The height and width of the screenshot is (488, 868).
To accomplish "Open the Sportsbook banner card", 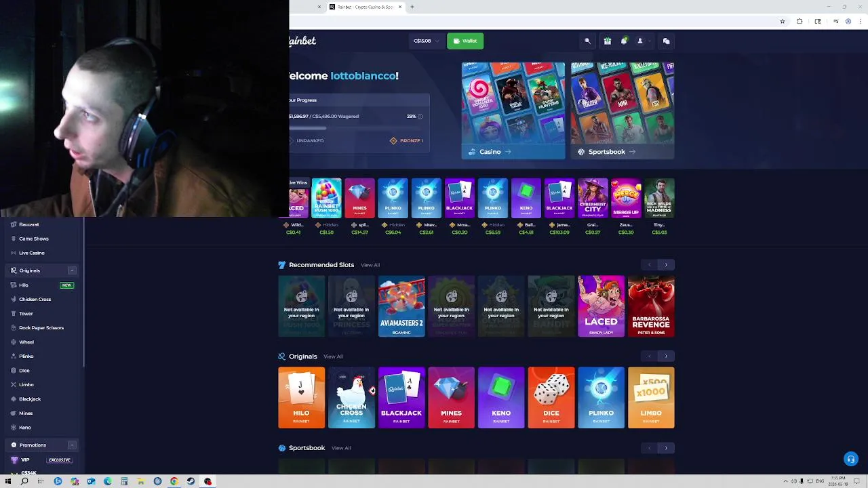I will pyautogui.click(x=623, y=110).
